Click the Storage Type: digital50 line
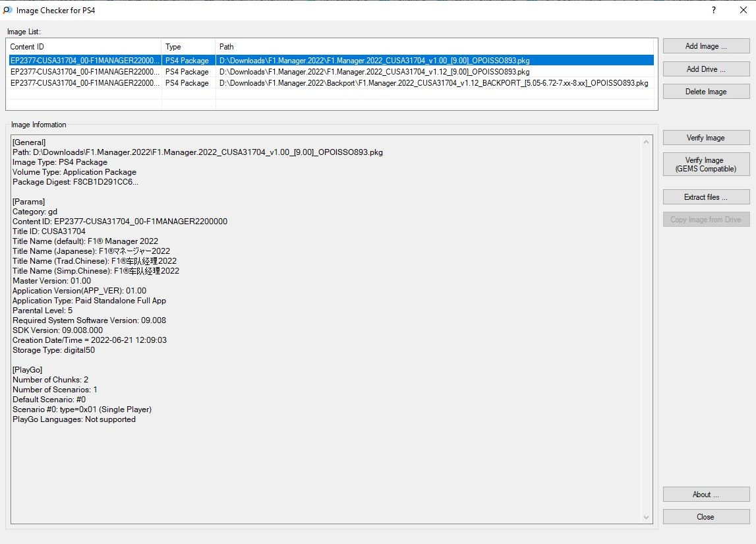The width and height of the screenshot is (756, 544). click(53, 350)
